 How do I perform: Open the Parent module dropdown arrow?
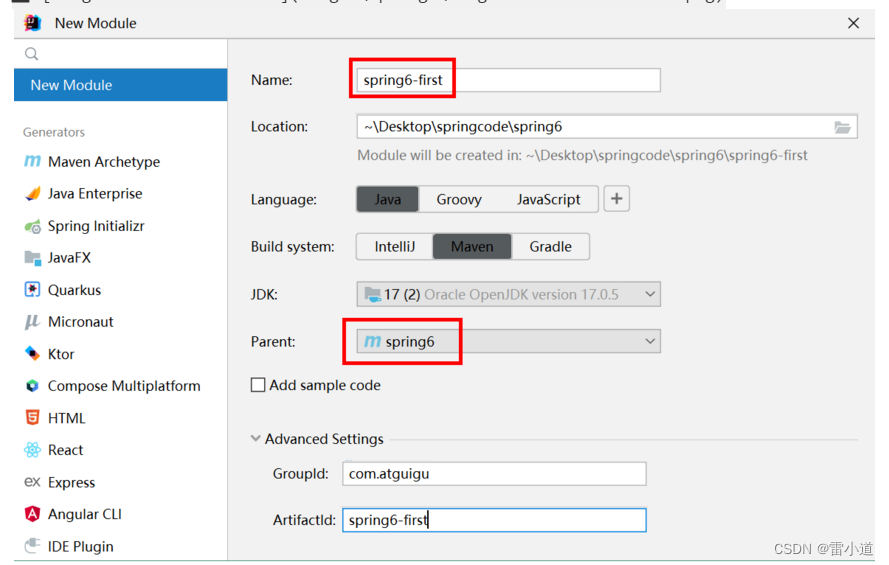650,341
